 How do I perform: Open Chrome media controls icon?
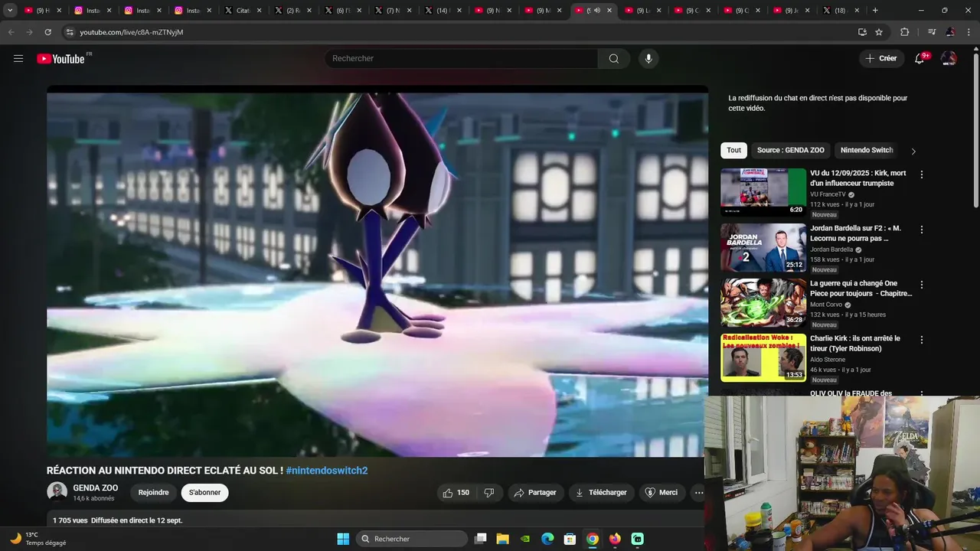point(932,32)
